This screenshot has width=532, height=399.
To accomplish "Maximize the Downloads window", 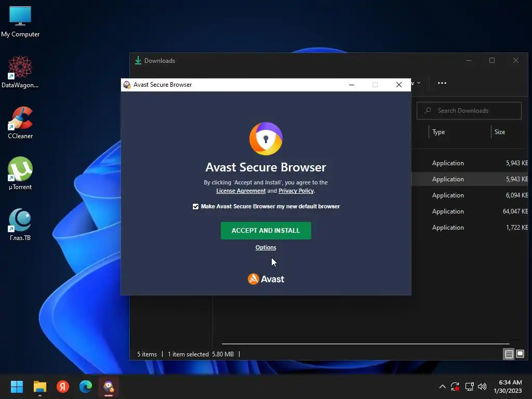I will (492, 60).
